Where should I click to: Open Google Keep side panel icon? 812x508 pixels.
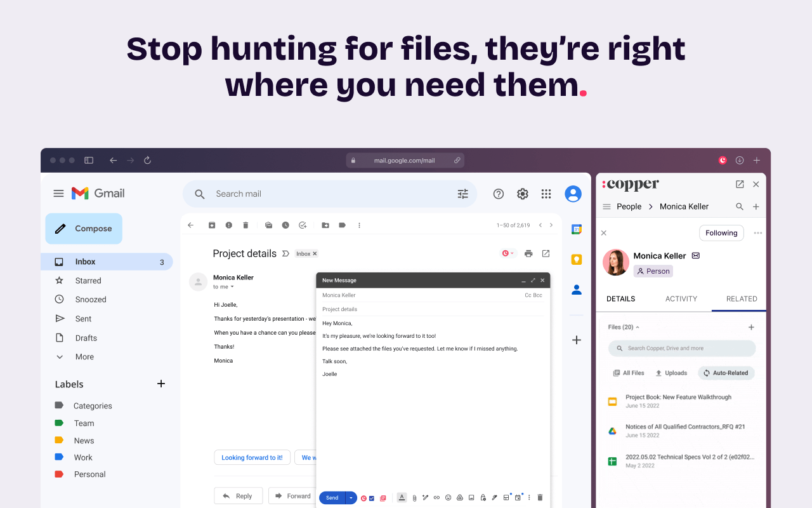(x=577, y=259)
